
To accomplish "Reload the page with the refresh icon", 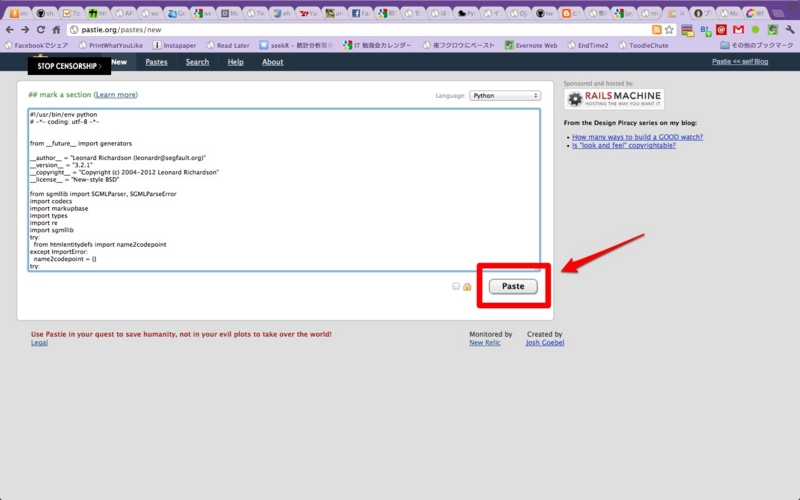I will click(x=41, y=30).
